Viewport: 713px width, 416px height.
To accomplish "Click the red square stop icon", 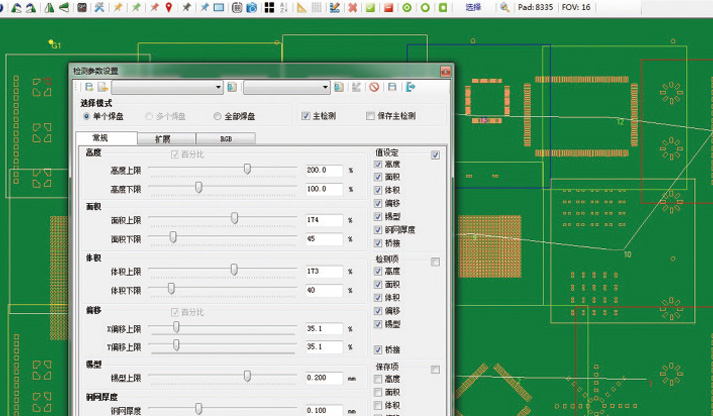I will [388, 7].
